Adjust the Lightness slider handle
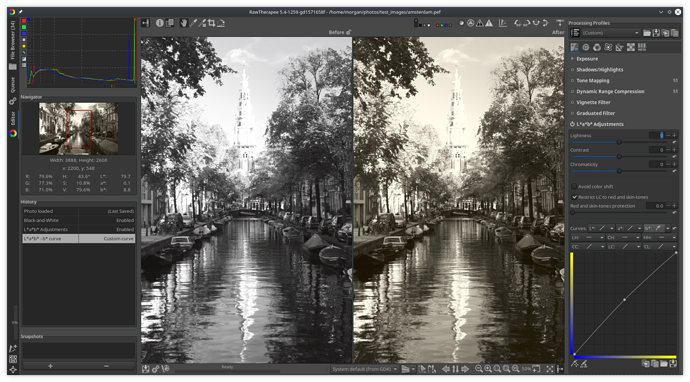The width and height of the screenshot is (690, 382). (619, 142)
